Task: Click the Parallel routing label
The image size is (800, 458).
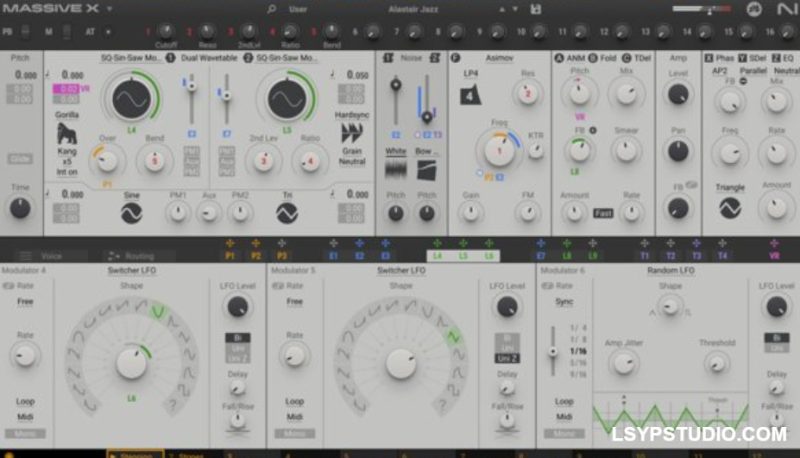Action: pos(753,70)
